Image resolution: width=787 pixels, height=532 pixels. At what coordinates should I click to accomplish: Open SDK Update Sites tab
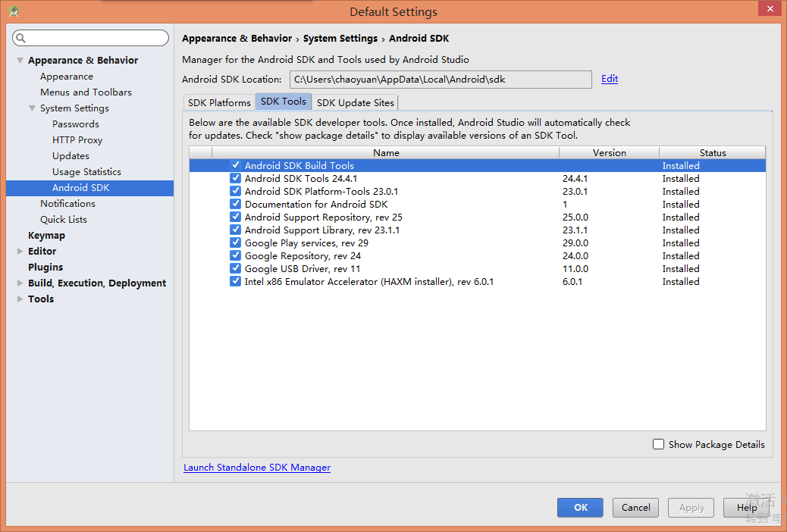click(356, 102)
